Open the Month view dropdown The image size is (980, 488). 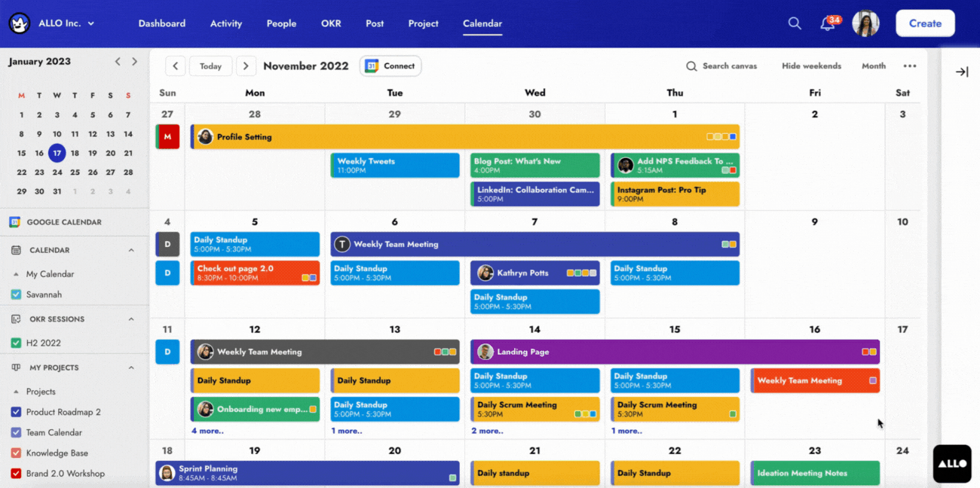[874, 66]
